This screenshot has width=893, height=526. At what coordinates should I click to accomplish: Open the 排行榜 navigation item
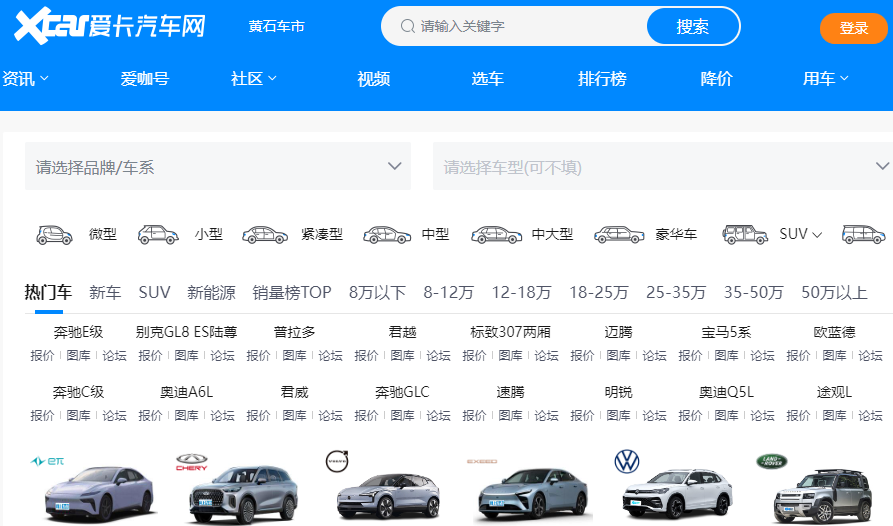[x=602, y=79]
